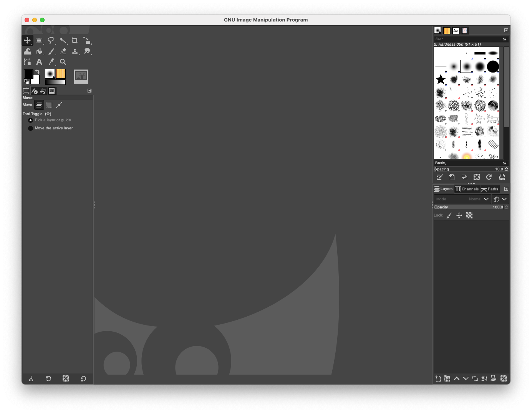Screen dimensions: 532x413
Task: Select the Fuzzy Select magic wand tool
Action: 63,40
